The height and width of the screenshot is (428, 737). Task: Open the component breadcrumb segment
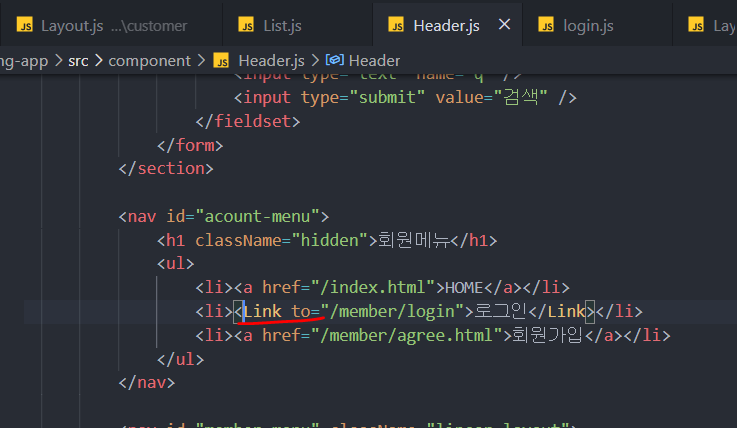(x=149, y=61)
